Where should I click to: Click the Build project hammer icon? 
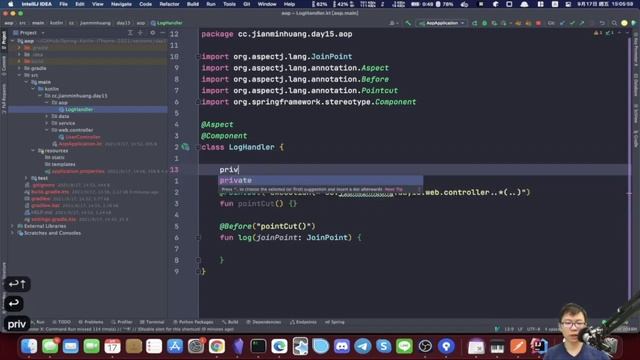tap(408, 23)
